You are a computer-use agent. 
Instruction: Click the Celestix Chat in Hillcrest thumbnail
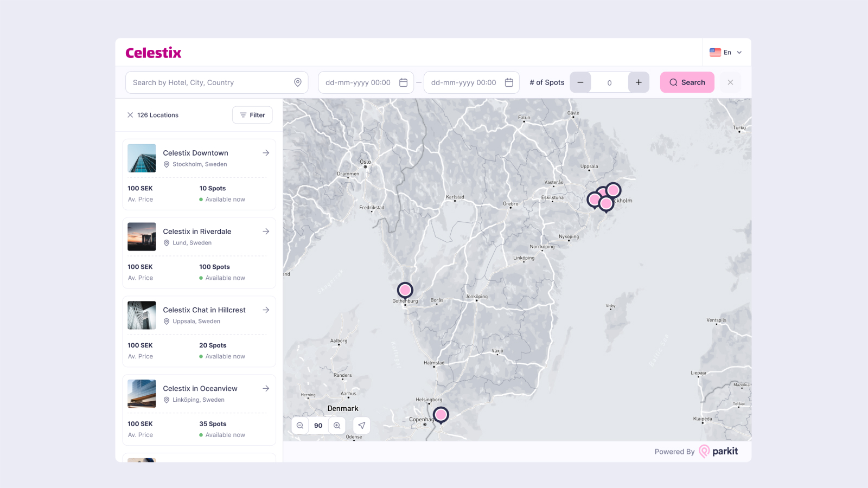(142, 316)
